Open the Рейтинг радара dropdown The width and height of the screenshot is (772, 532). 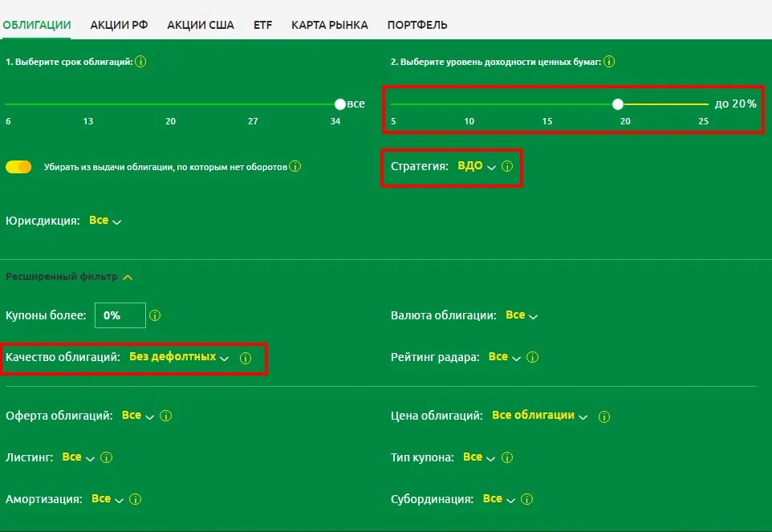[504, 357]
